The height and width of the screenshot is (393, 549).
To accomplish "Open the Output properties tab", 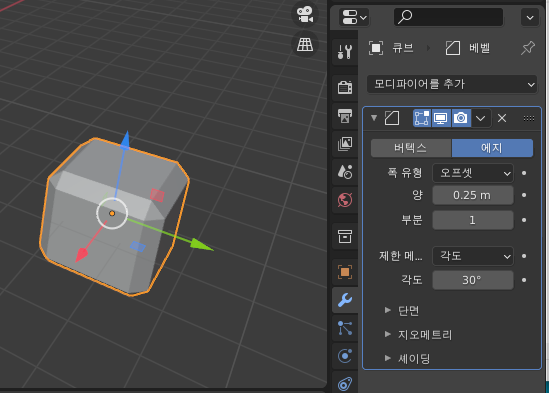I will point(345,116).
